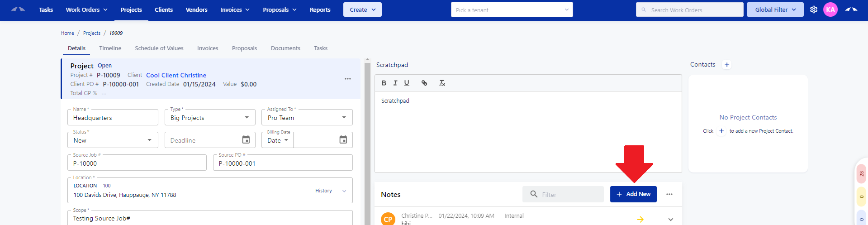
Task: Toggle italic formatting in Scratchpad
Action: point(395,83)
